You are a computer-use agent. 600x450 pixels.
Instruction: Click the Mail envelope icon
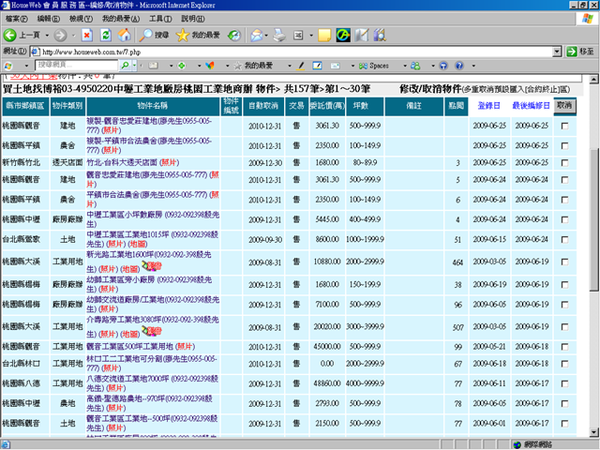click(x=256, y=35)
